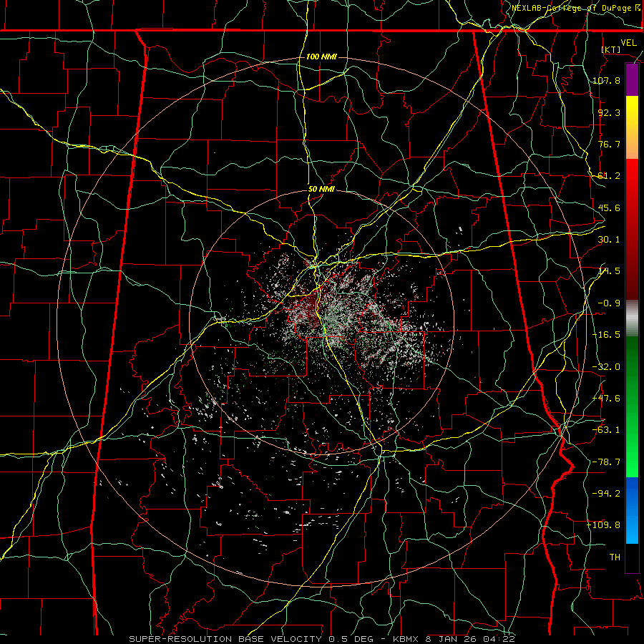Select the 30.1 legend value

[x=609, y=240]
